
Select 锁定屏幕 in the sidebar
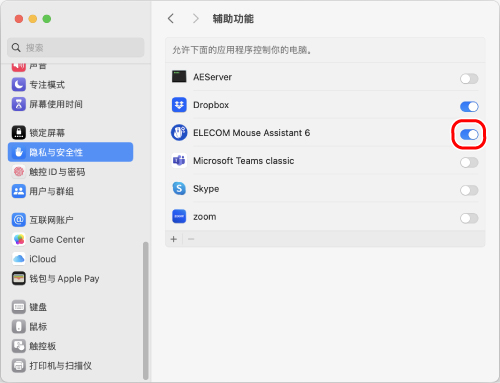(47, 133)
